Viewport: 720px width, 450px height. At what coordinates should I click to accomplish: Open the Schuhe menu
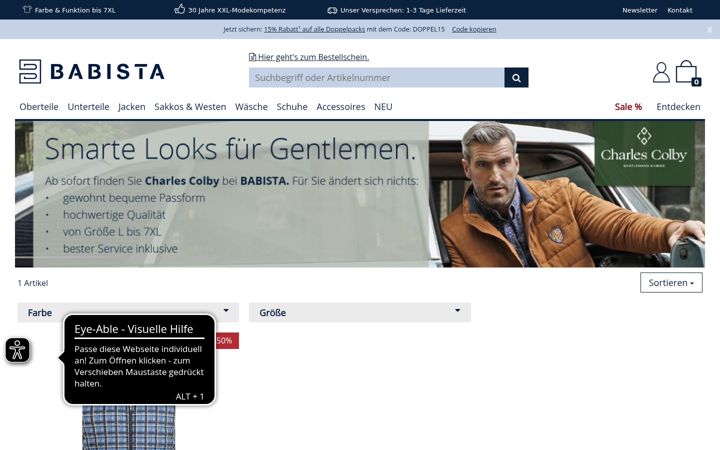pos(292,107)
